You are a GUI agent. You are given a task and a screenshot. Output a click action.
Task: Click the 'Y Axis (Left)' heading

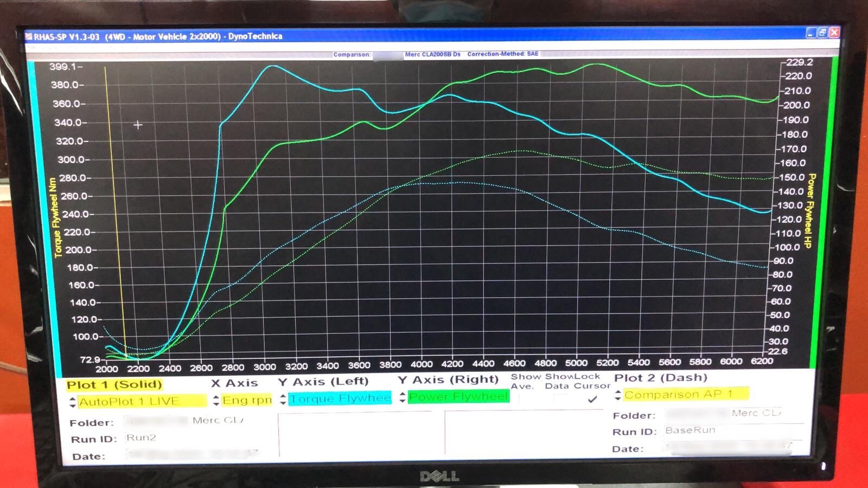click(323, 382)
